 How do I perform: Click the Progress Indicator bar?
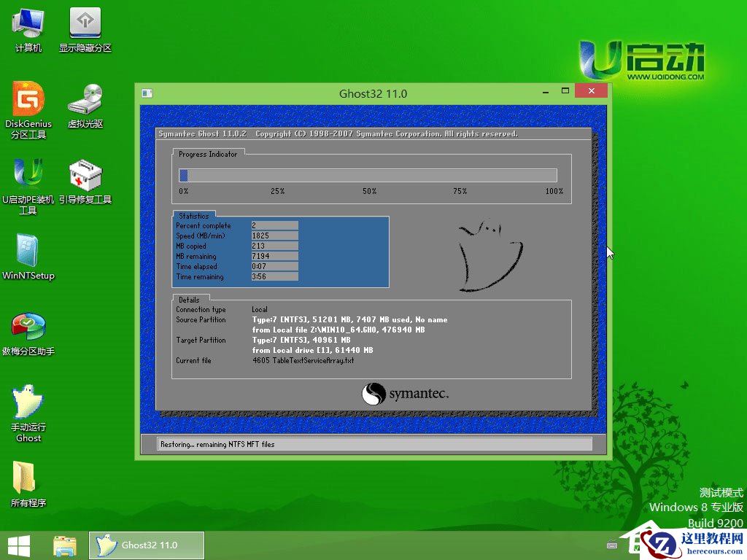(368, 175)
